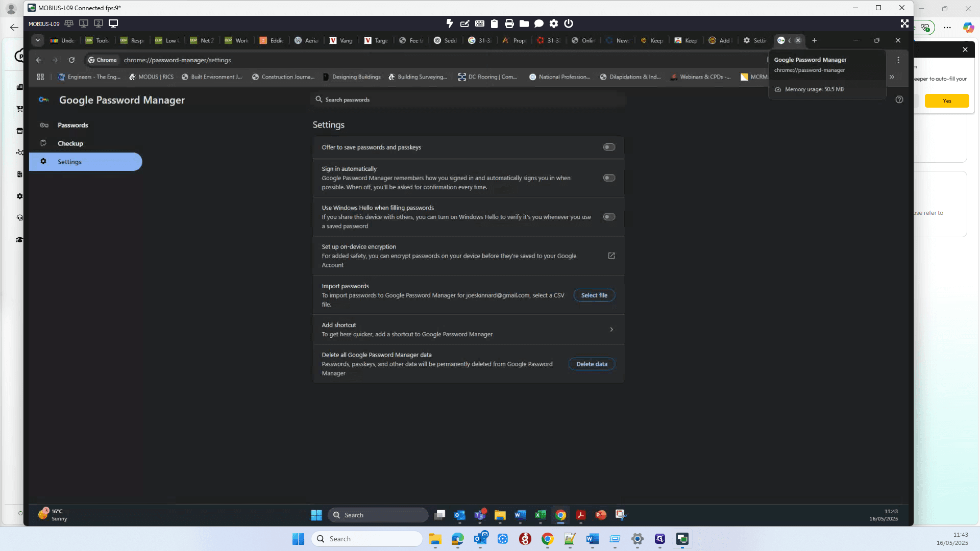Open the file transfer folder icon

click(x=524, y=23)
